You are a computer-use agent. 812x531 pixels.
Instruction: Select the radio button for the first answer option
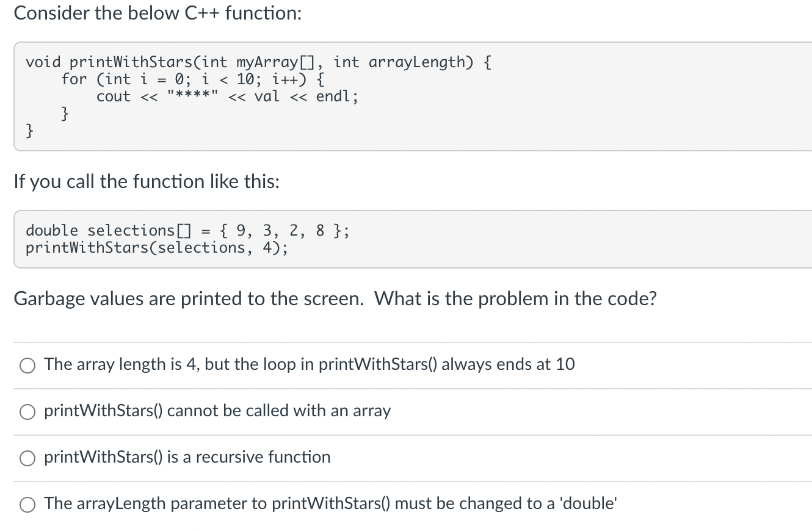click(27, 364)
